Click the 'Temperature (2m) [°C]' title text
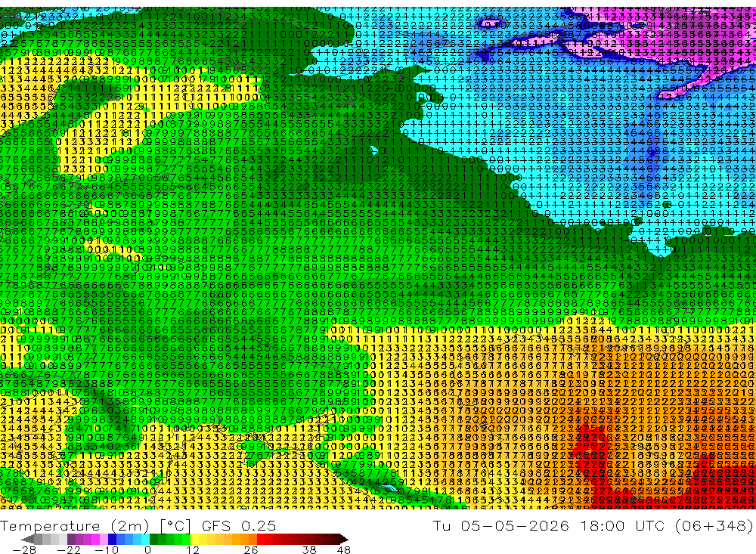Viewport: 756px width, 554px height. (x=95, y=525)
